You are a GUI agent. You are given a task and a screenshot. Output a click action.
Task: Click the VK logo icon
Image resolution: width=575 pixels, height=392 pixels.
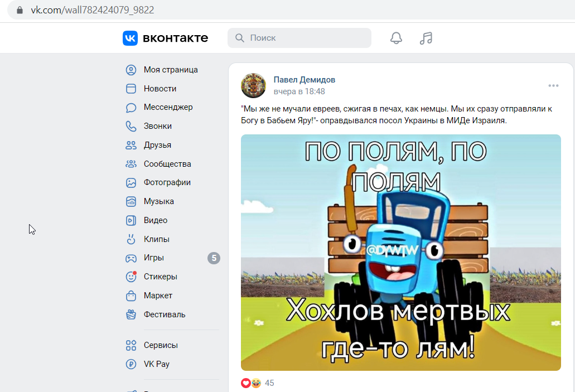pos(130,38)
